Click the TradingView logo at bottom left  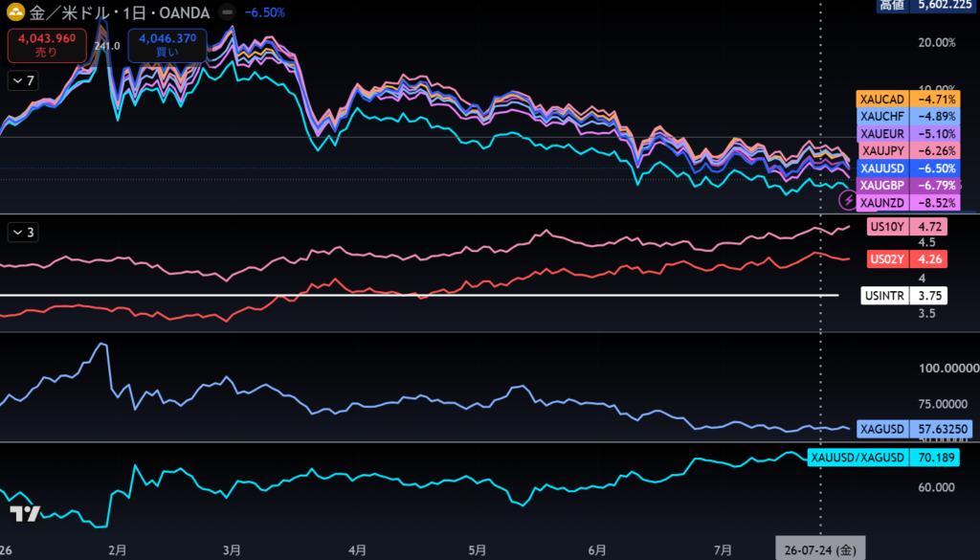pyautogui.click(x=25, y=514)
